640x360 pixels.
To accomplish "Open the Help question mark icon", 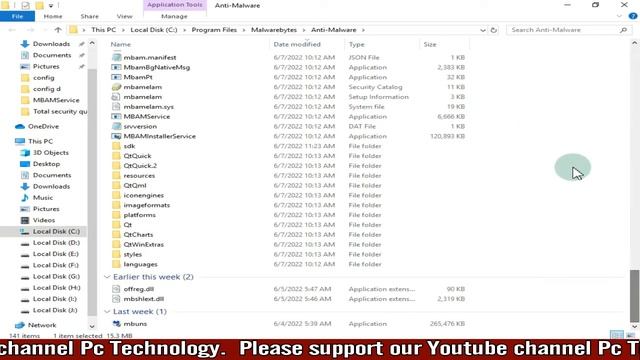I will coord(633,16).
